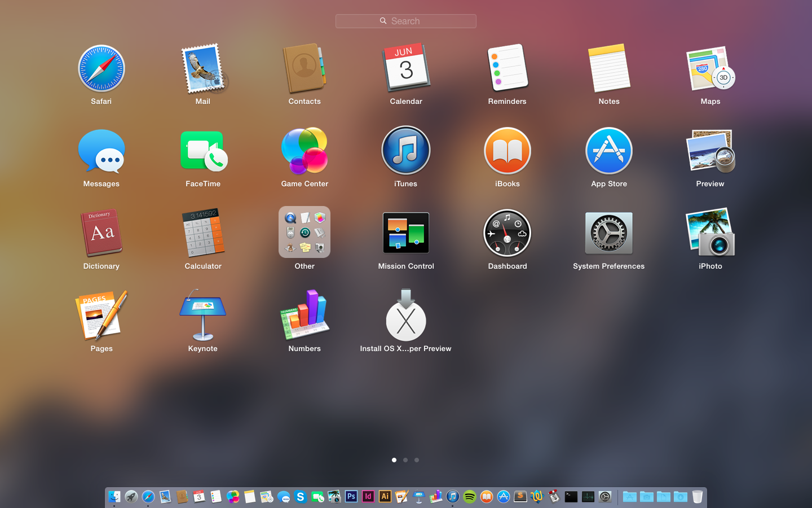Open Activity Monitor from the Dock
This screenshot has width=812, height=508.
point(588,497)
